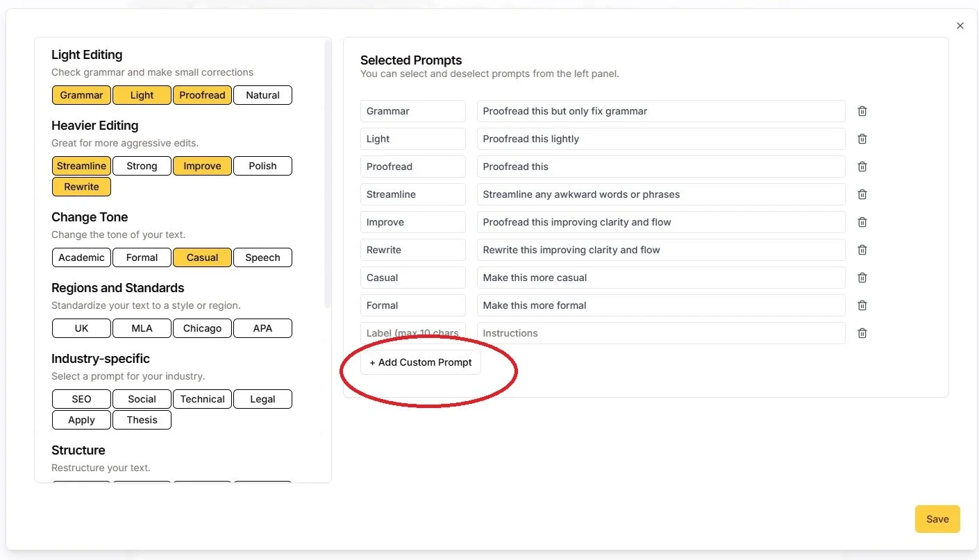
Task: Delete the Light prompt row
Action: [x=862, y=139]
